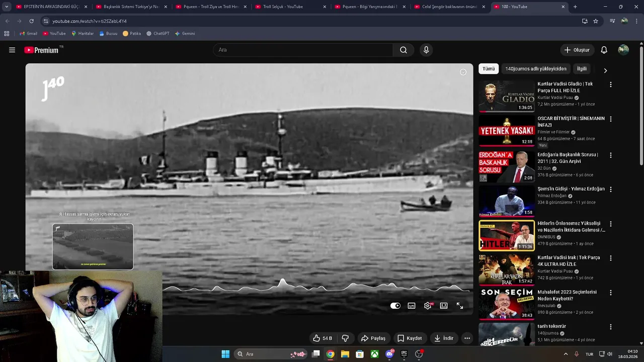This screenshot has height=362, width=644.
Task: Advance filter chips with right chevron
Action: click(x=605, y=70)
